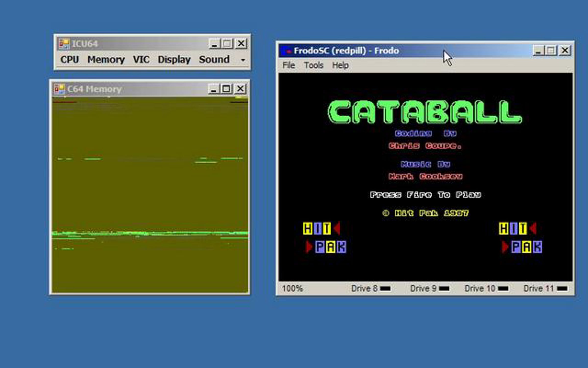
Task: Click the left HIT PAK logo
Action: 325,237
